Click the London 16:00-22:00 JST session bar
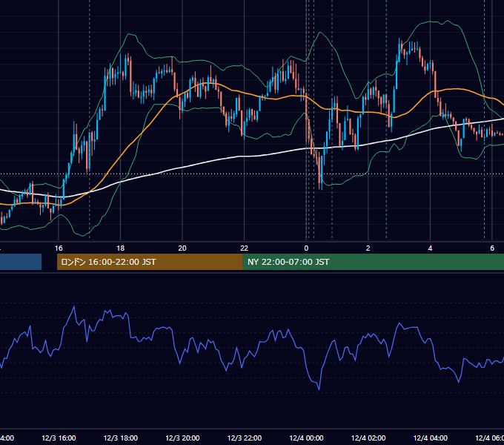This screenshot has height=445, width=504. point(150,262)
